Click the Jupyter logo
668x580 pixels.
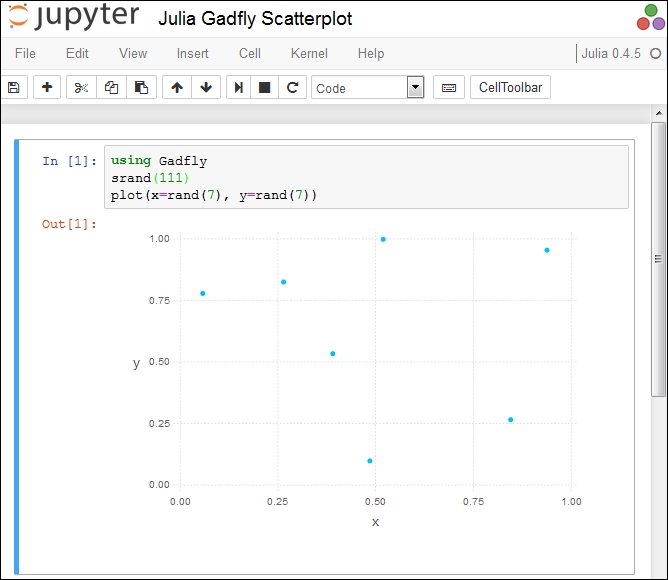(74, 17)
